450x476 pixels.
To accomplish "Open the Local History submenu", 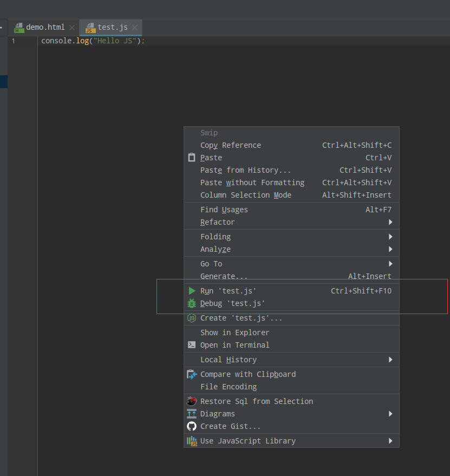I will point(291,360).
